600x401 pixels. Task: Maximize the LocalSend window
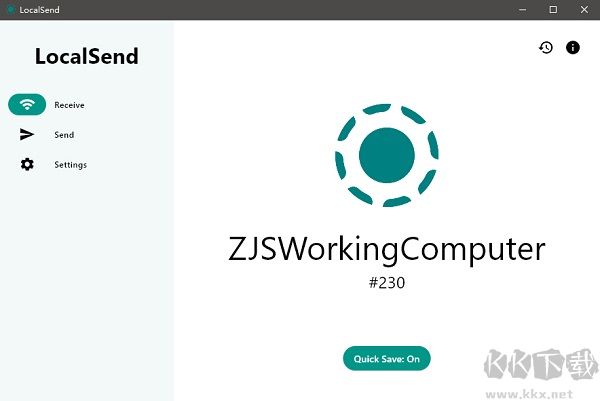553,9
